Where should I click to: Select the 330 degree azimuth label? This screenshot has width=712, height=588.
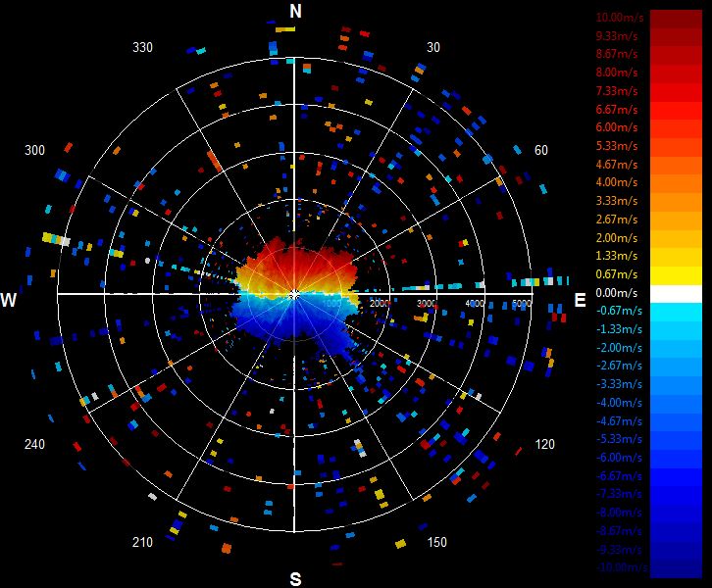pos(142,47)
